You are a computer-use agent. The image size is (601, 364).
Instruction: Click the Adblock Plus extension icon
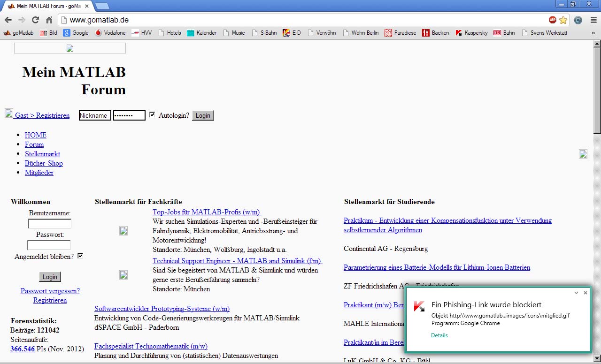(x=553, y=20)
